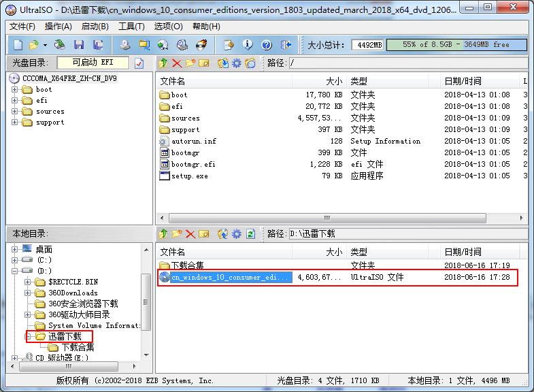This screenshot has width=534, height=392.
Task: Go up one level in local directory
Action: point(163,234)
